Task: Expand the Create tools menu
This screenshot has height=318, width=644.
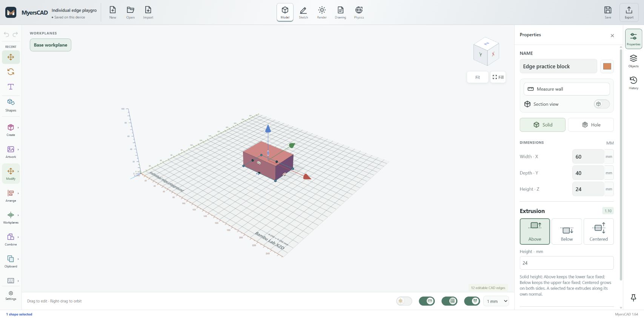Action: pos(11,130)
